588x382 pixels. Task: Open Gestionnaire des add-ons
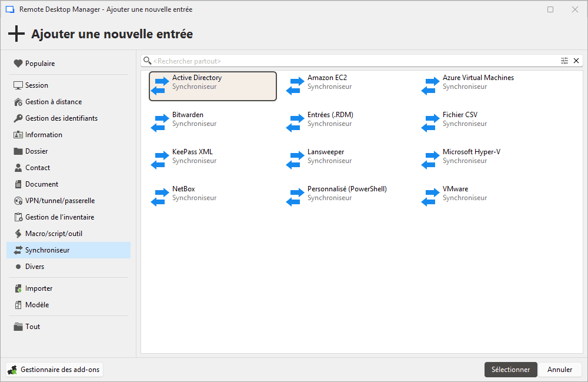pyautogui.click(x=58, y=370)
